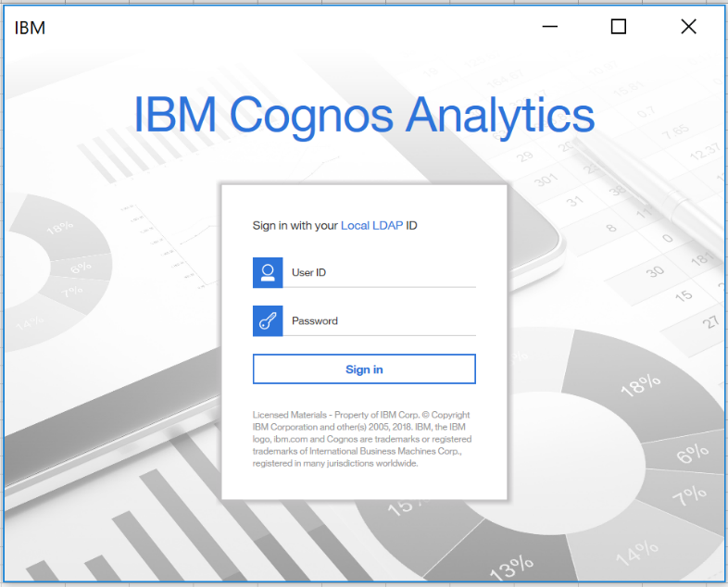Click the blue user profile icon
728x587 pixels.
click(x=268, y=272)
